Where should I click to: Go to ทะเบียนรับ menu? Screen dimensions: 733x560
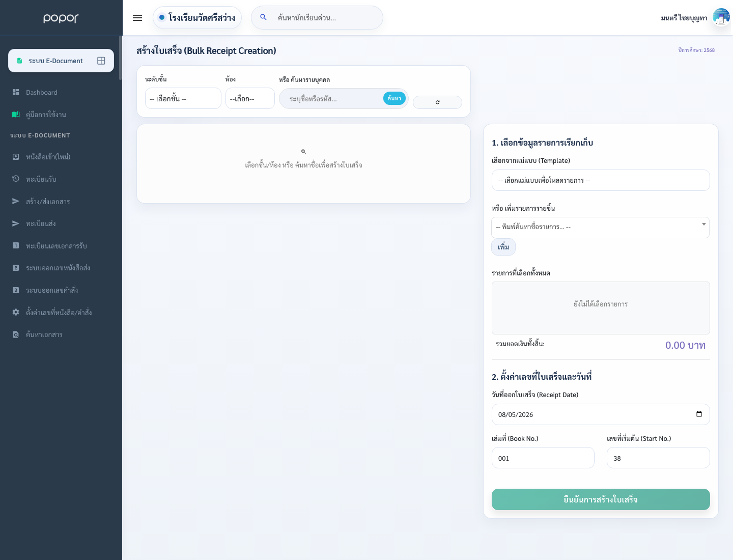[61, 179]
